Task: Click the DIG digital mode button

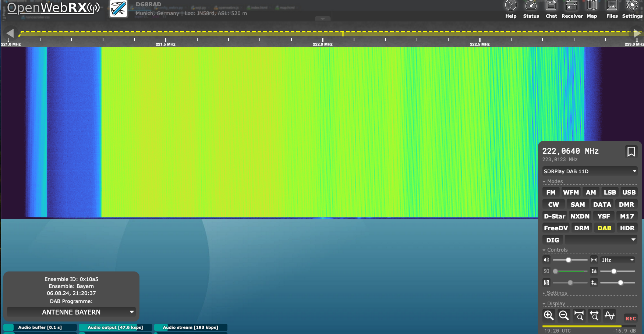Action: [552, 240]
